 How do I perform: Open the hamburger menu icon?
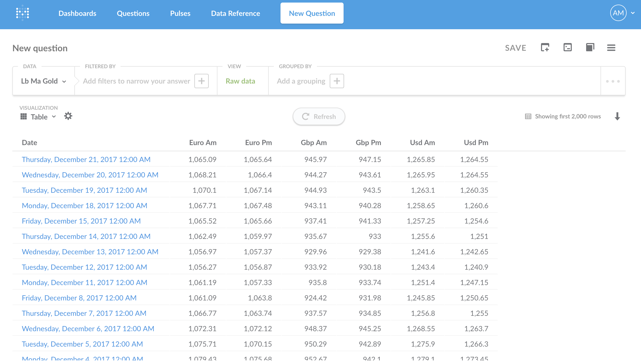pyautogui.click(x=611, y=48)
